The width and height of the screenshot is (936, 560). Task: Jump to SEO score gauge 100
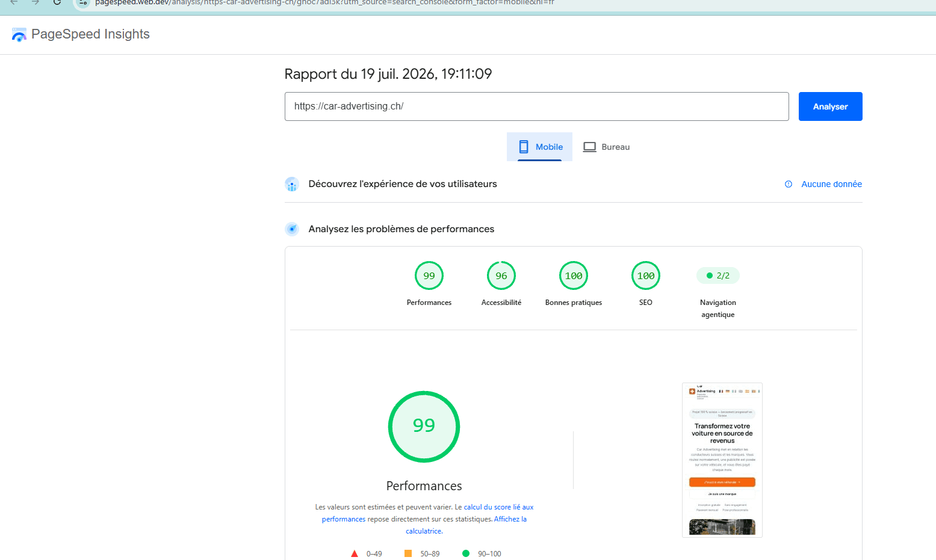(x=646, y=276)
